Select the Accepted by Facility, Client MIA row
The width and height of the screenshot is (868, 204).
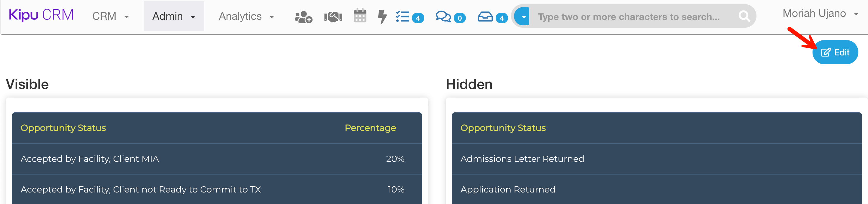[x=90, y=159]
